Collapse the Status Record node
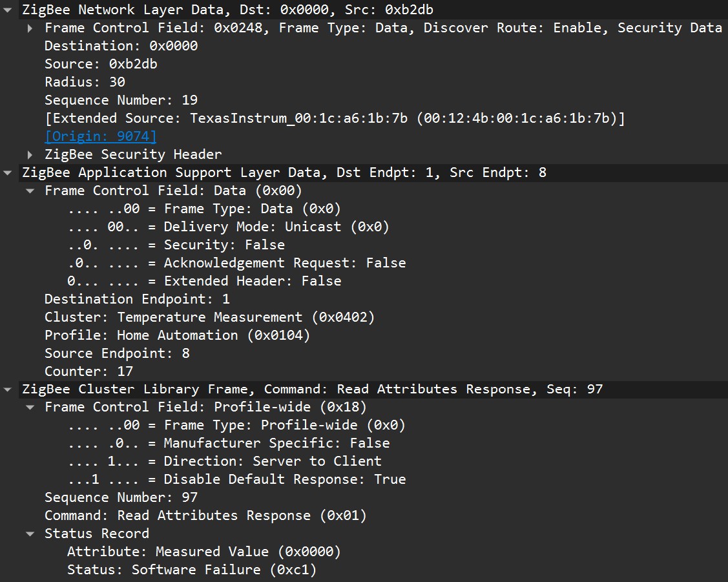This screenshot has width=728, height=582. (x=30, y=534)
